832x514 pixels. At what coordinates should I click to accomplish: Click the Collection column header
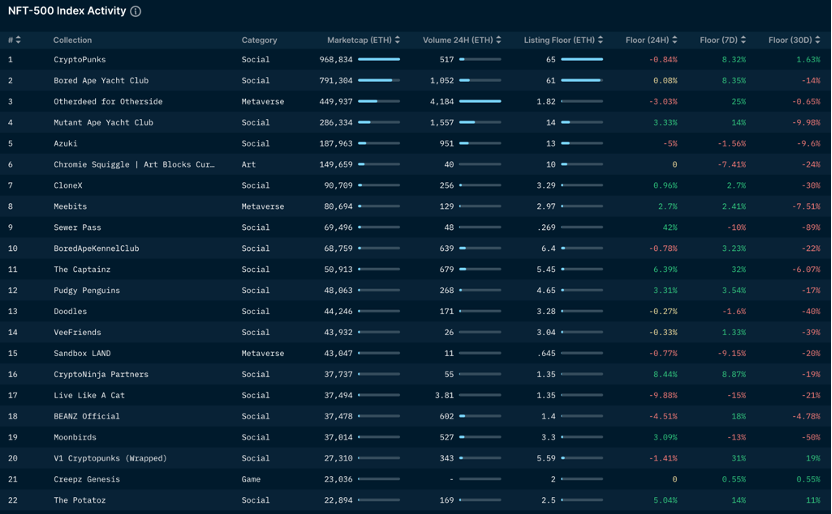(x=72, y=40)
